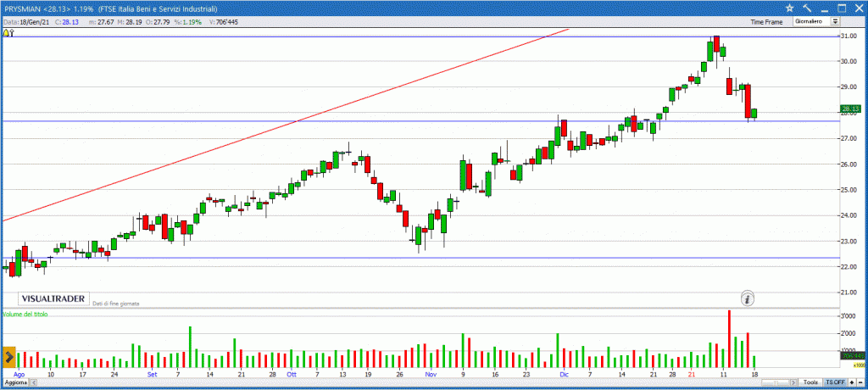Click the star favorite icon in title bar
Viewport: 868px width, 390px height.
tap(789, 8)
